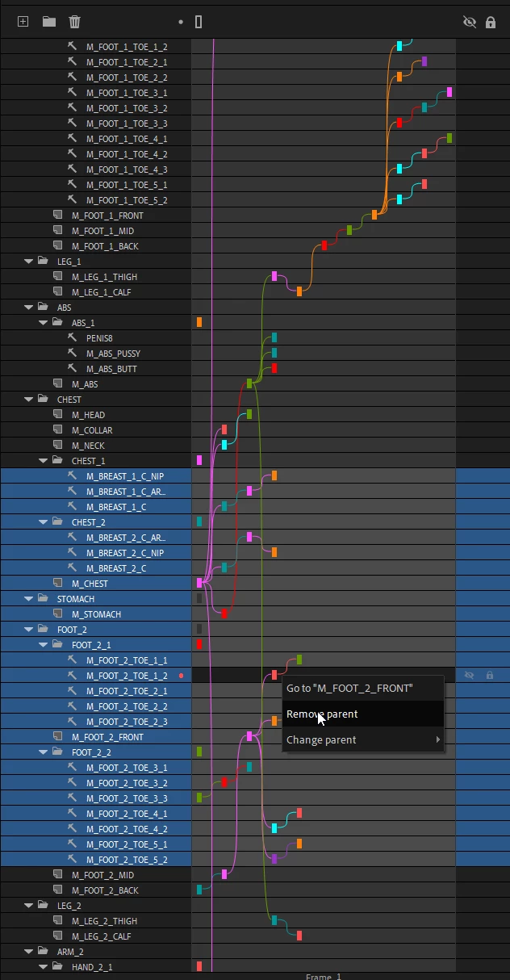This screenshot has width=510, height=980.
Task: Collapse the ABS_1 subfolder
Action: pos(44,323)
